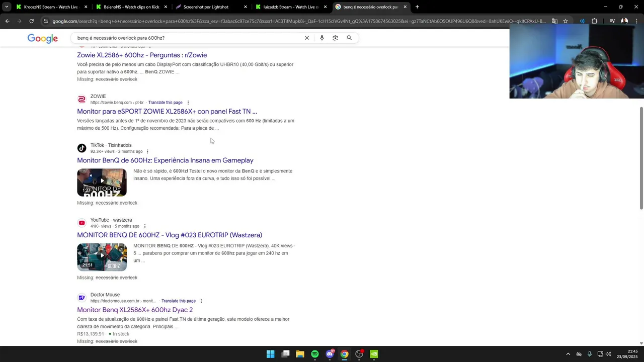Open more options for TikTok result

tap(148, 151)
